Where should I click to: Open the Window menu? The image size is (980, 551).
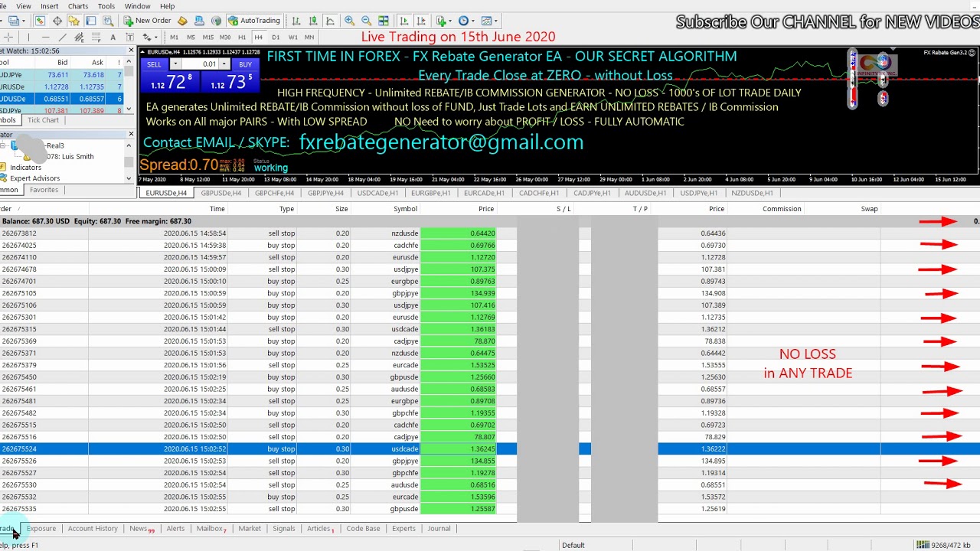click(137, 6)
